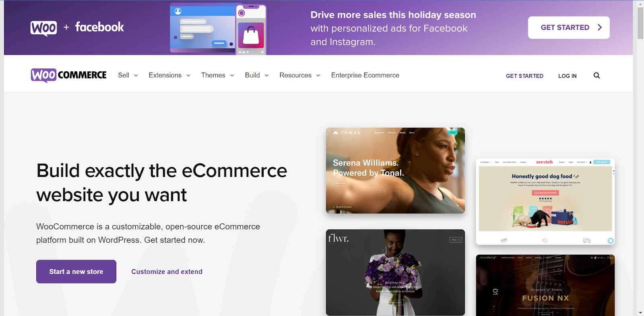Screen dimensions: 644x316
Task: Open the Tonal Serena Williams showcase thumbnail
Action: click(395, 170)
